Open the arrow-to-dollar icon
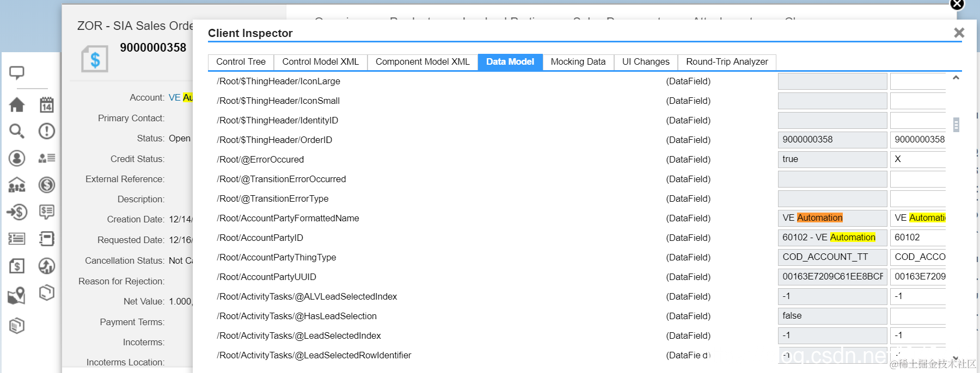The image size is (980, 373). tap(17, 212)
